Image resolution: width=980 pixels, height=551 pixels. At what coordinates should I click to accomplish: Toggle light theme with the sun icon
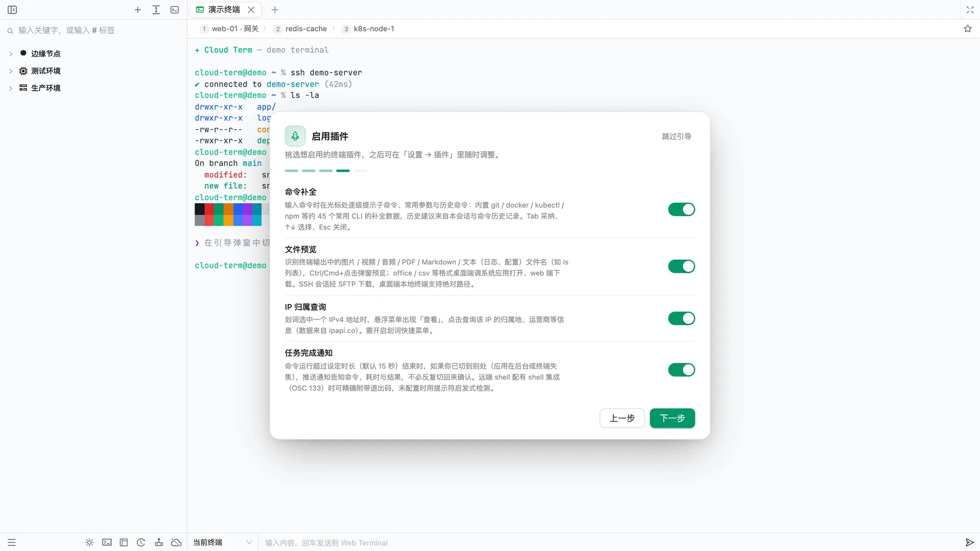[x=89, y=542]
